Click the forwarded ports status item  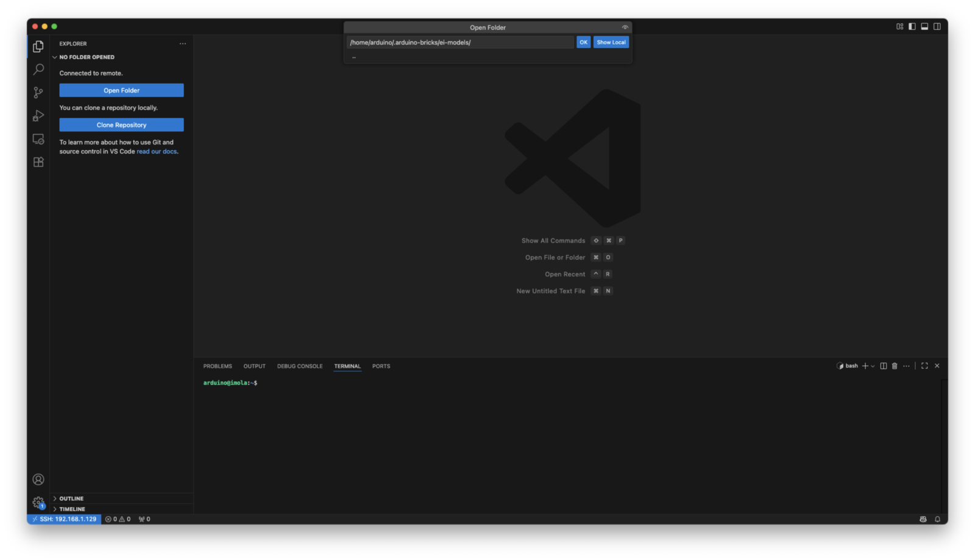tap(144, 519)
